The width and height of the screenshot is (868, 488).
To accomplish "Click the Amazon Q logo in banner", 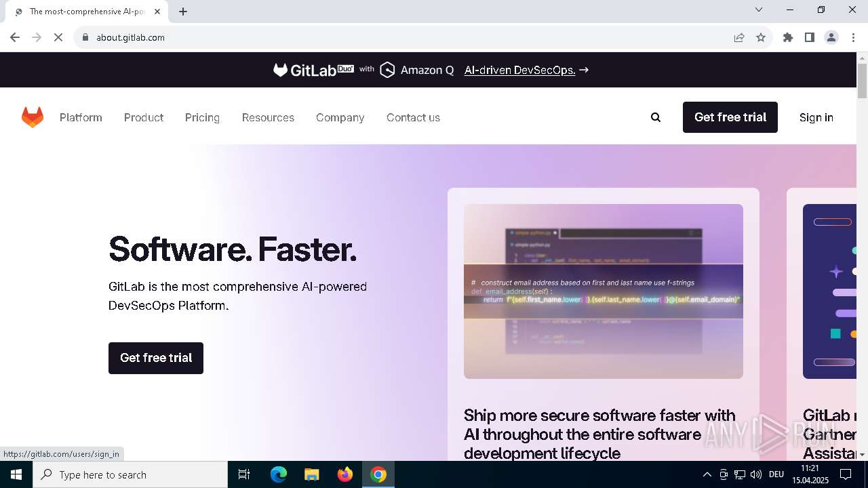I will click(x=416, y=70).
